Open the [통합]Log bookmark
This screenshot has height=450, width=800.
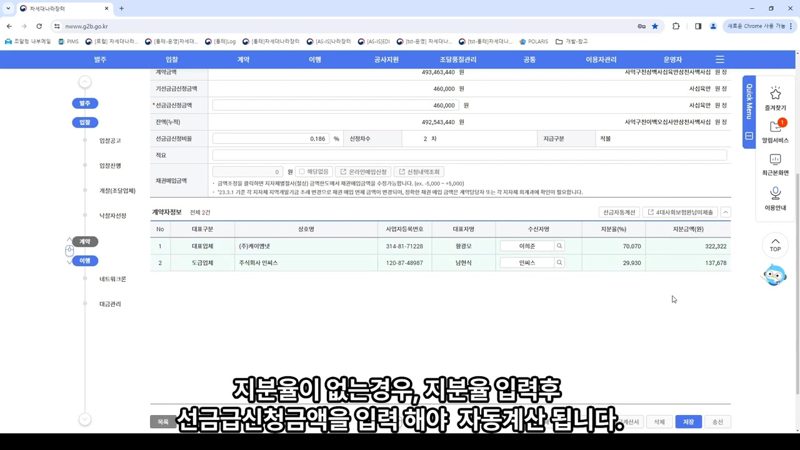(x=220, y=41)
